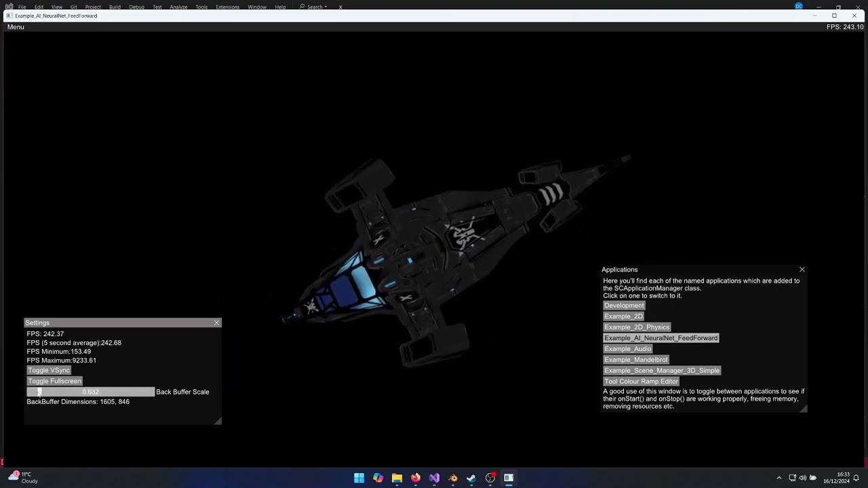Open the Tool Colour Ramp Editor
This screenshot has width=868, height=488.
(641, 382)
